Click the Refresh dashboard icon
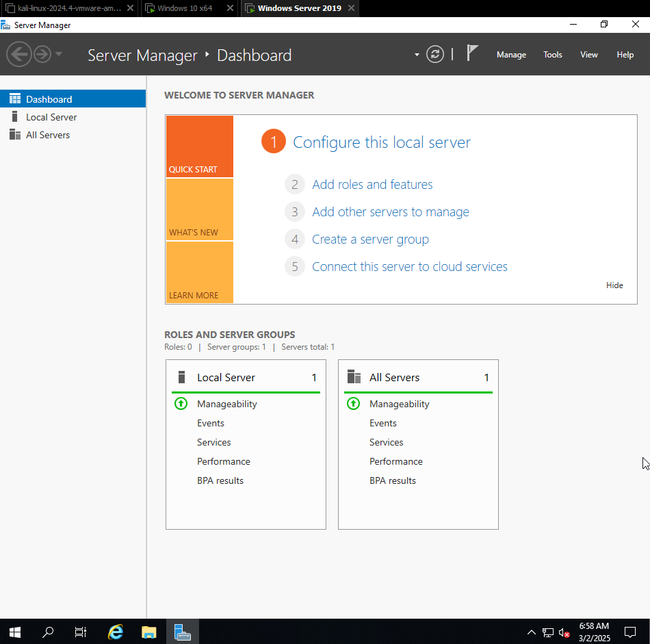The width and height of the screenshot is (650, 644). tap(435, 55)
